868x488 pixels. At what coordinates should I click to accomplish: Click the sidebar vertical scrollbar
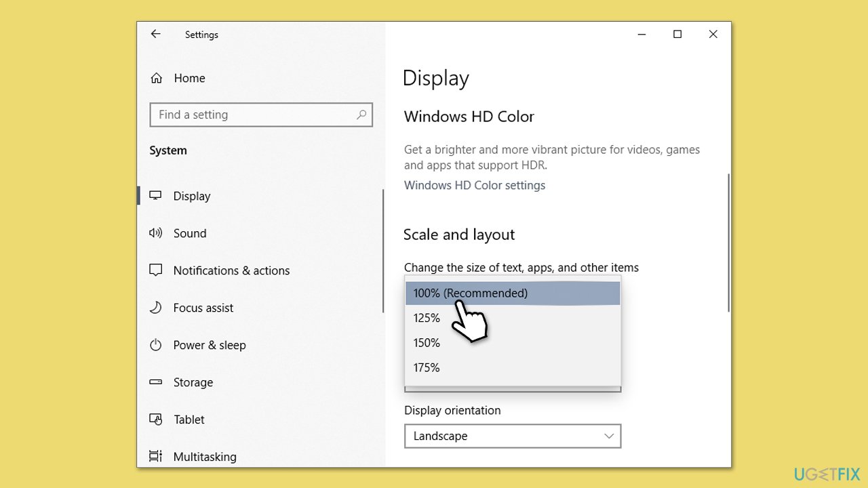[383, 251]
